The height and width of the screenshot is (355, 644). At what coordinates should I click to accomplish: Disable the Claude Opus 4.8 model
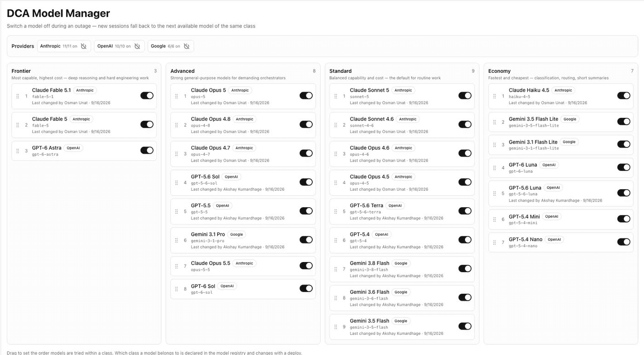306,124
